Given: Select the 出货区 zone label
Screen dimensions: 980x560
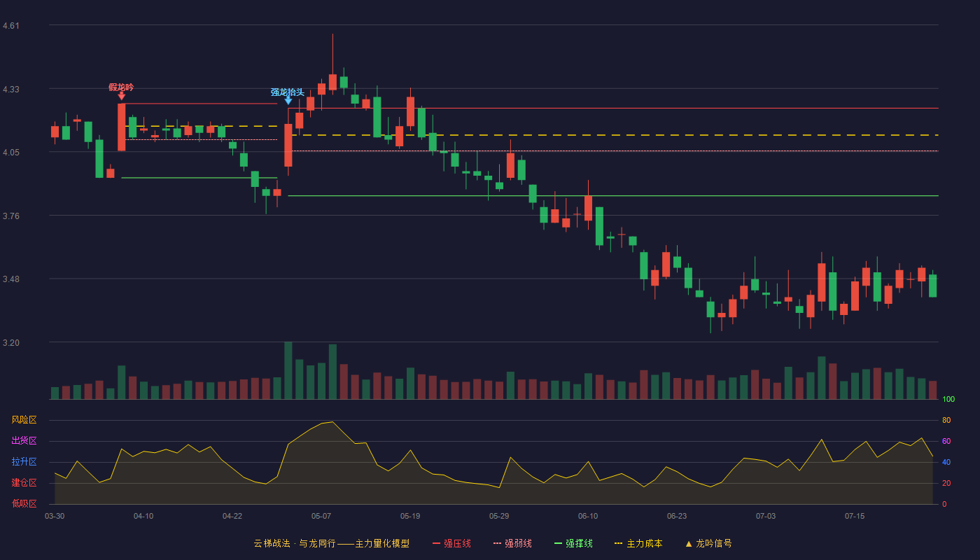Looking at the screenshot, I should pos(24,441).
